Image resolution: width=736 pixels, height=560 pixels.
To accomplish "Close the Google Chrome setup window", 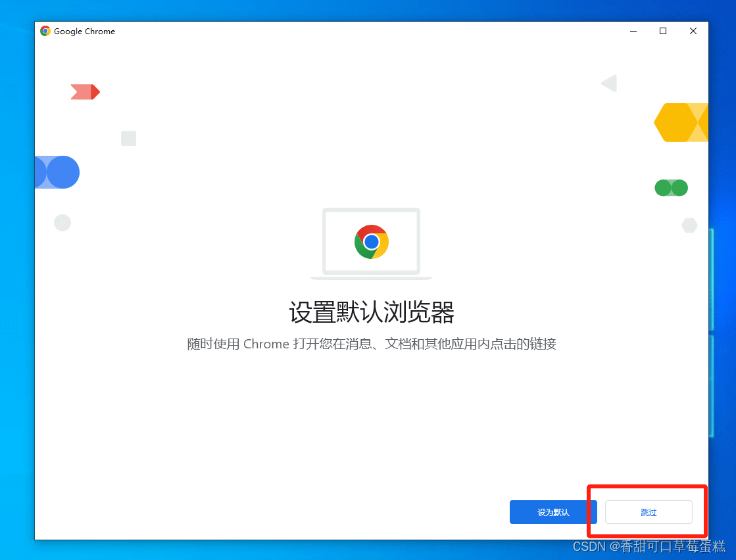I will coord(693,31).
